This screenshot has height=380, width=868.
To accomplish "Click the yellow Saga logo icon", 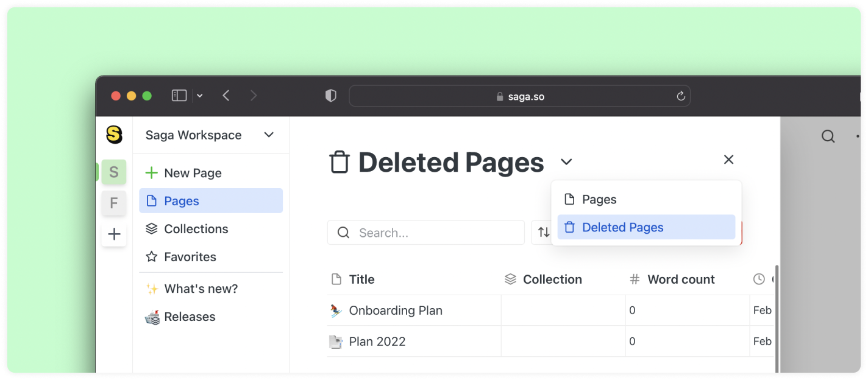I will (x=114, y=135).
